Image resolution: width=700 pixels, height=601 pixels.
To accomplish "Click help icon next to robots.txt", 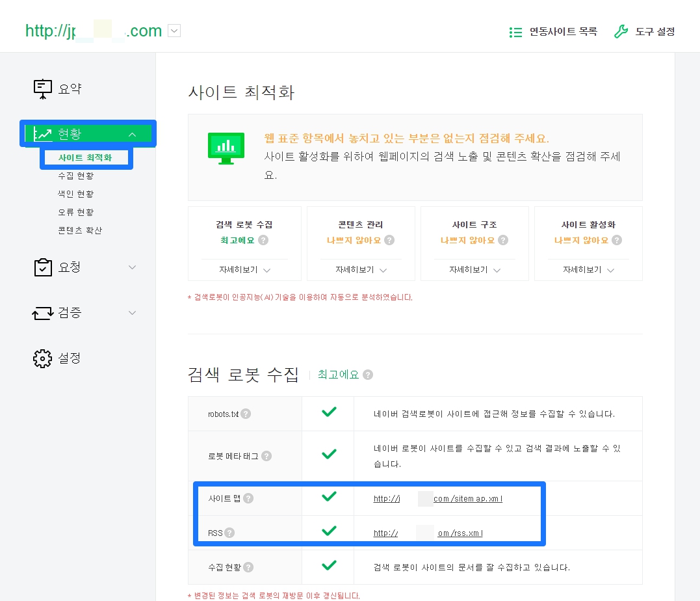I will pyautogui.click(x=246, y=414).
